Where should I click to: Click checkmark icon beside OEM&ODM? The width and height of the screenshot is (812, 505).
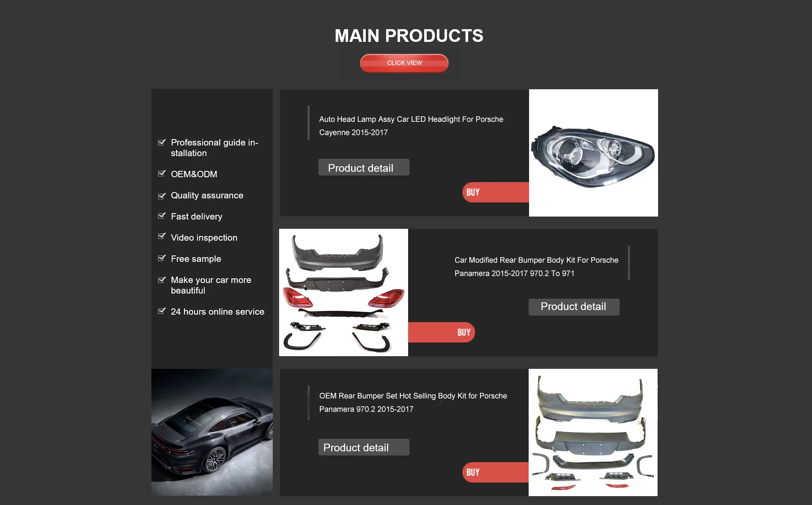coord(162,173)
